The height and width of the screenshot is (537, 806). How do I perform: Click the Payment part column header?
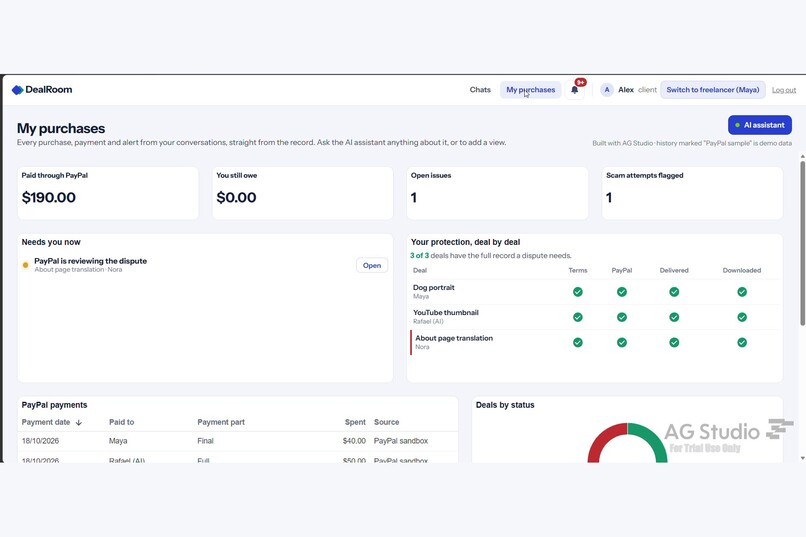tap(221, 422)
